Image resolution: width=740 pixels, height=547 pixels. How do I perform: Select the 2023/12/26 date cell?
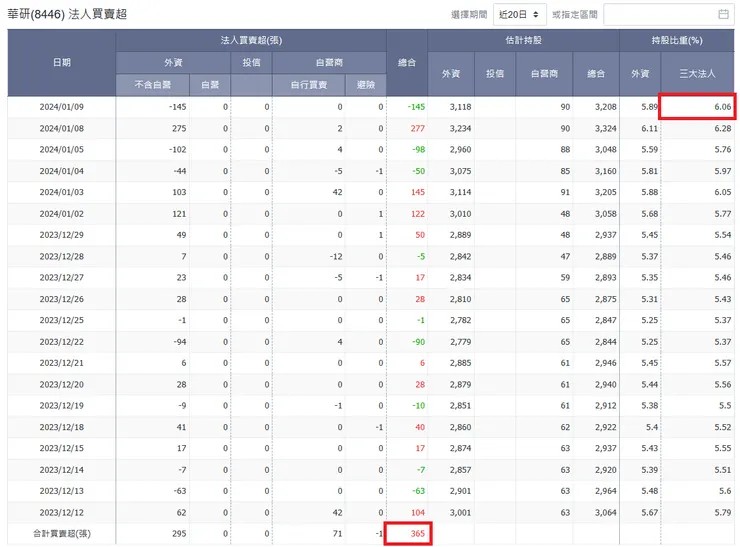pos(62,299)
